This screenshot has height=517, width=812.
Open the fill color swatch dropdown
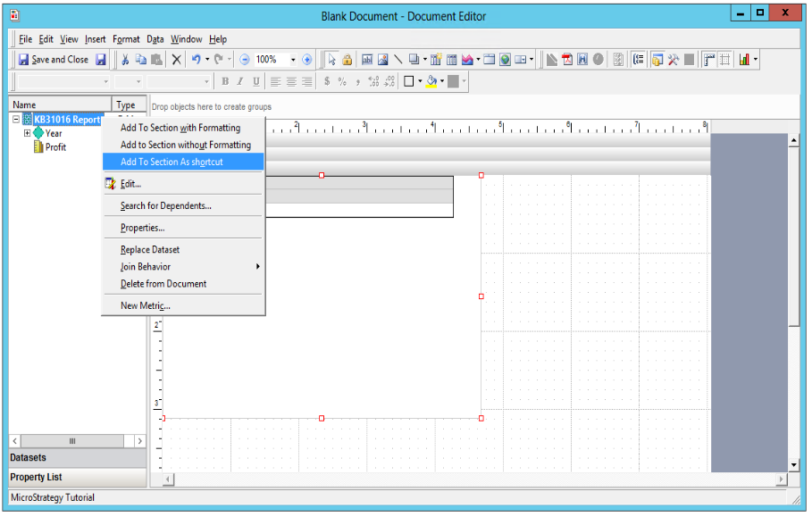click(x=442, y=81)
